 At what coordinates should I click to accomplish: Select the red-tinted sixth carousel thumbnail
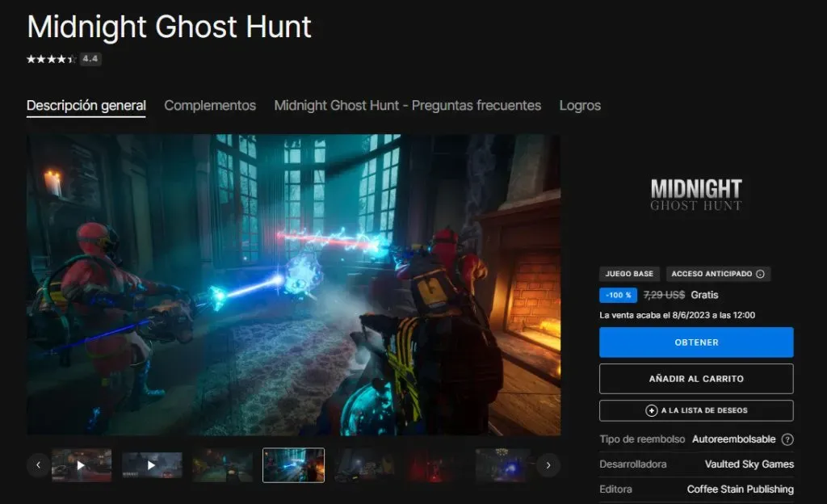coord(434,465)
